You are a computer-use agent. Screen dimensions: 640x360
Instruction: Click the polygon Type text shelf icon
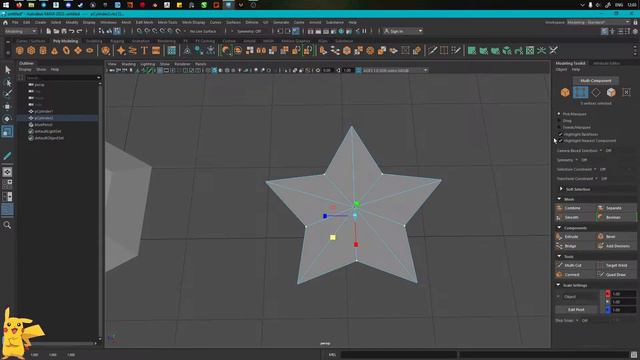(144, 51)
